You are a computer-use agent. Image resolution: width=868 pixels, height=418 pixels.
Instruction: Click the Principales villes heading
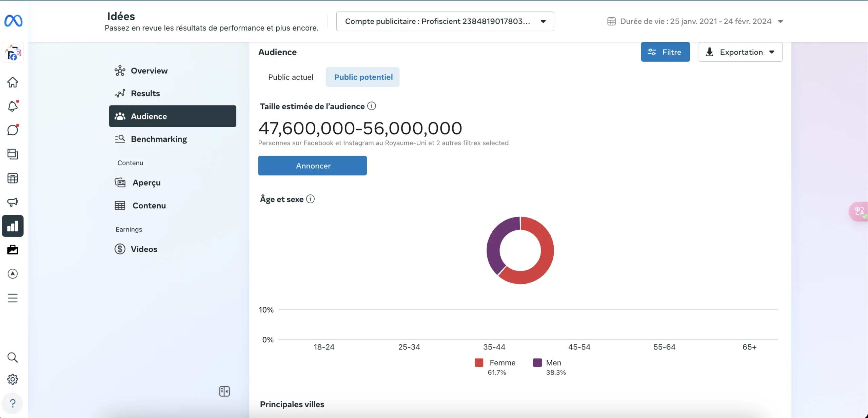pos(292,404)
